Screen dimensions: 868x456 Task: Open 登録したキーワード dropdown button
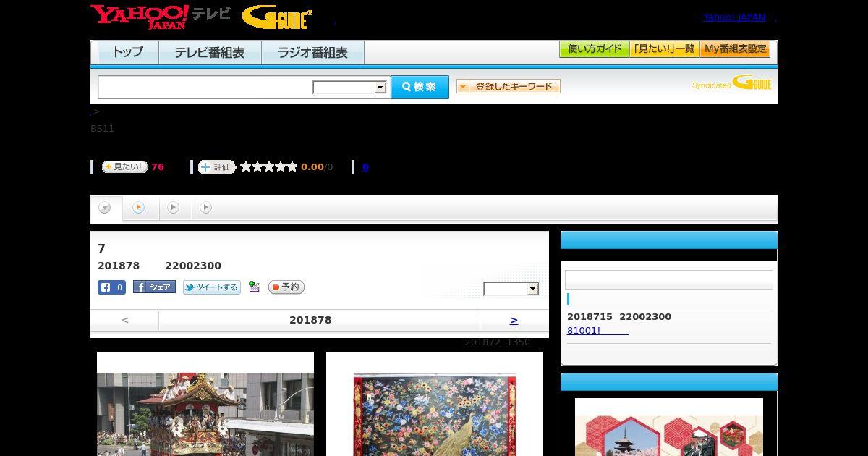509,86
